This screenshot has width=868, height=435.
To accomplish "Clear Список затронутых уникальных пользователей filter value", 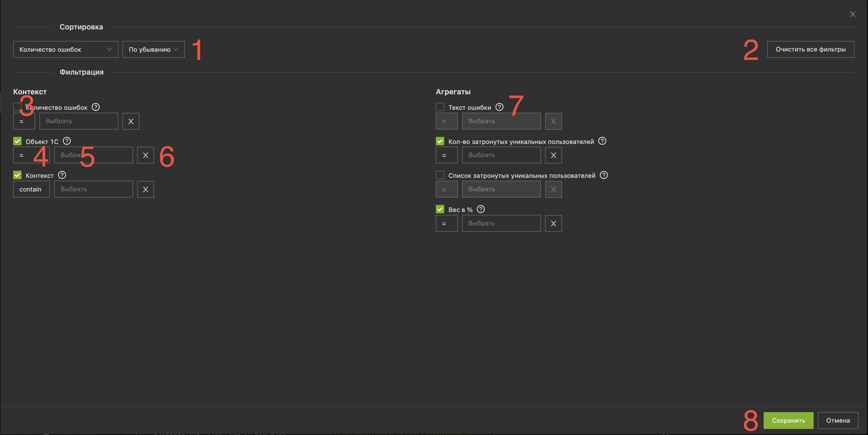I will (x=553, y=189).
